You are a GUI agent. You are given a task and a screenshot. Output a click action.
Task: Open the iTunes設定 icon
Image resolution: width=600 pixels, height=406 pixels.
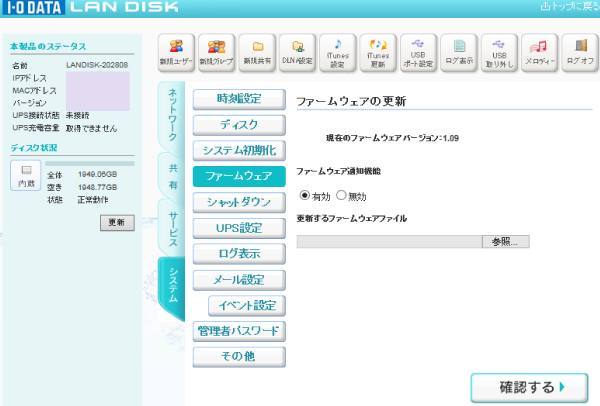point(338,50)
